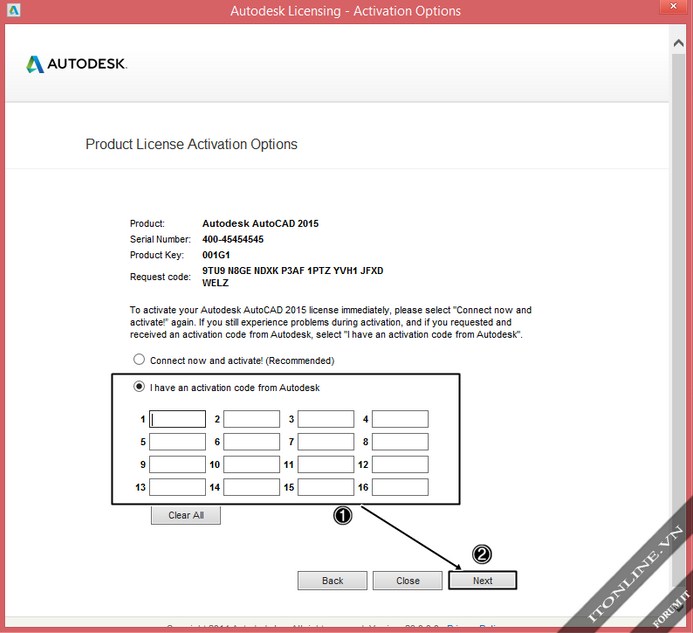Click the scrollbar up arrow

click(x=678, y=43)
